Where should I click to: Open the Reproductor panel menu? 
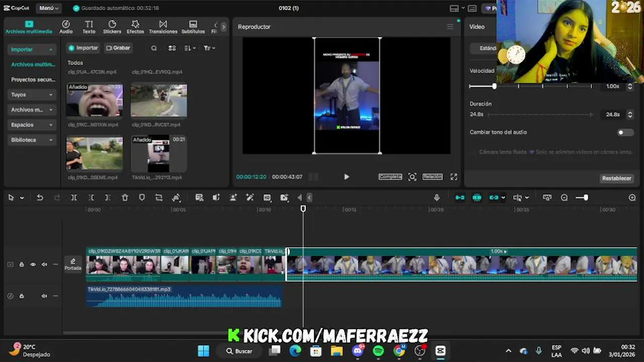pyautogui.click(x=450, y=27)
